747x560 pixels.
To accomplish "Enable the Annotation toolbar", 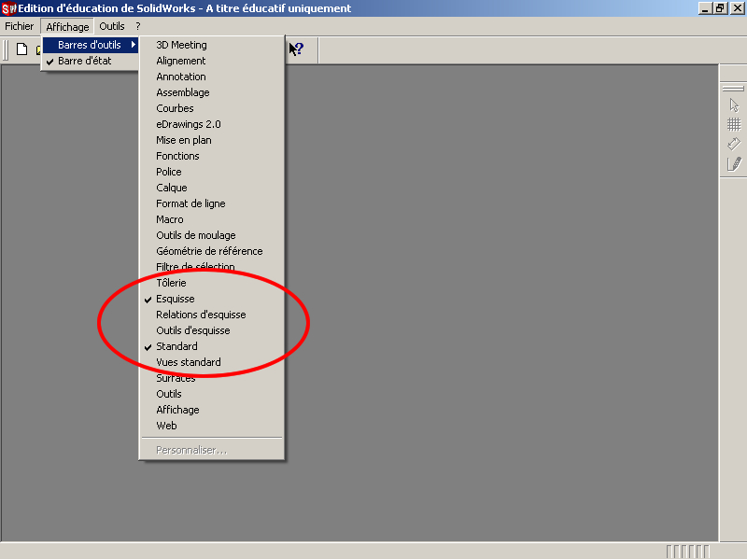I will [212, 77].
